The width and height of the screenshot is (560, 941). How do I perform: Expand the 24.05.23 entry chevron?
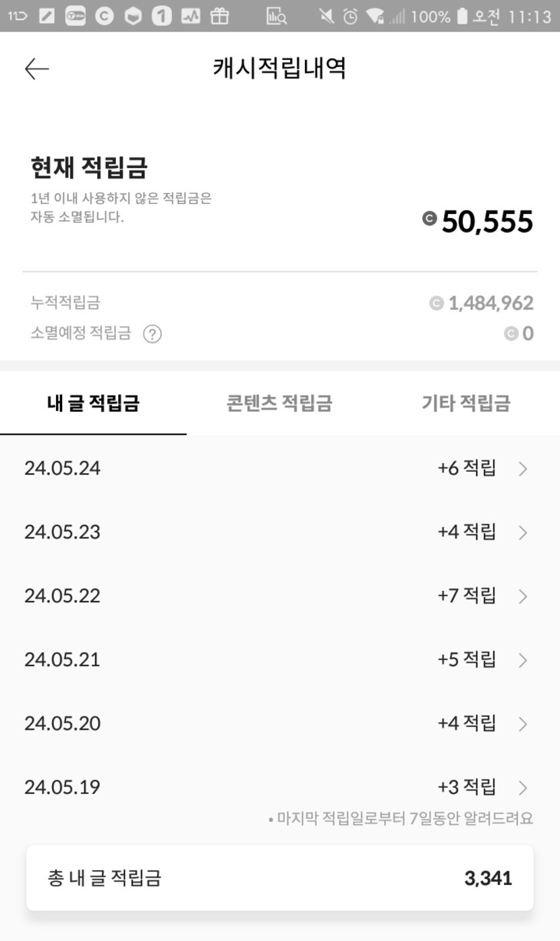click(523, 533)
